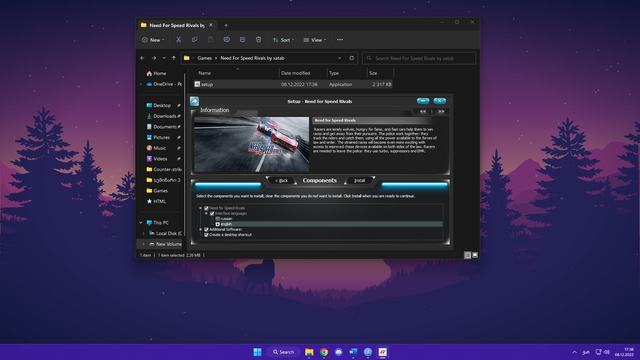Image resolution: width=640 pixels, height=360 pixels.
Task: Open the Sort dropdown menu
Action: pyautogui.click(x=283, y=40)
